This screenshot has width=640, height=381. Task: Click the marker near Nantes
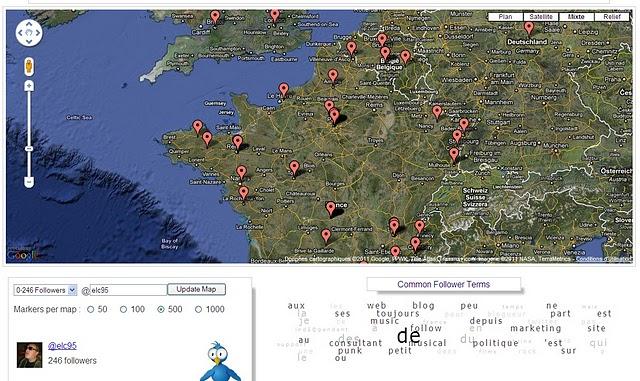(x=242, y=173)
